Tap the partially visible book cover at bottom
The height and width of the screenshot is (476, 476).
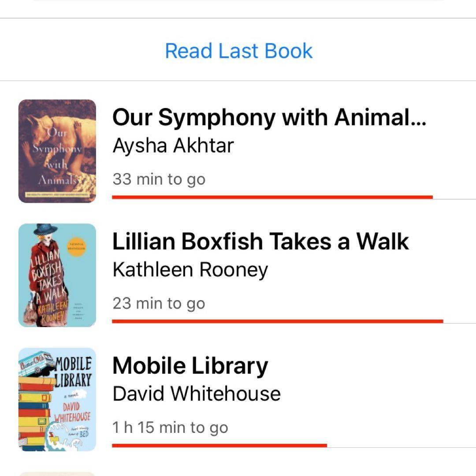click(57, 473)
